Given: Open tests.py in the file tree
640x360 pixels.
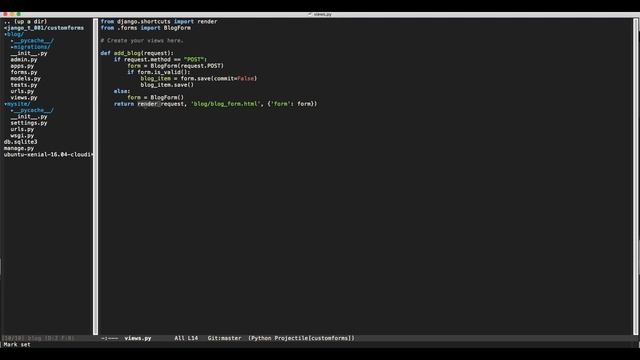Looking at the screenshot, I should (24, 85).
